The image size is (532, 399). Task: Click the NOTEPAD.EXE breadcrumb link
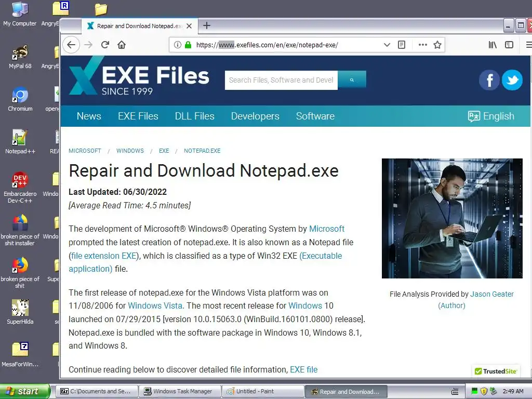pos(202,151)
